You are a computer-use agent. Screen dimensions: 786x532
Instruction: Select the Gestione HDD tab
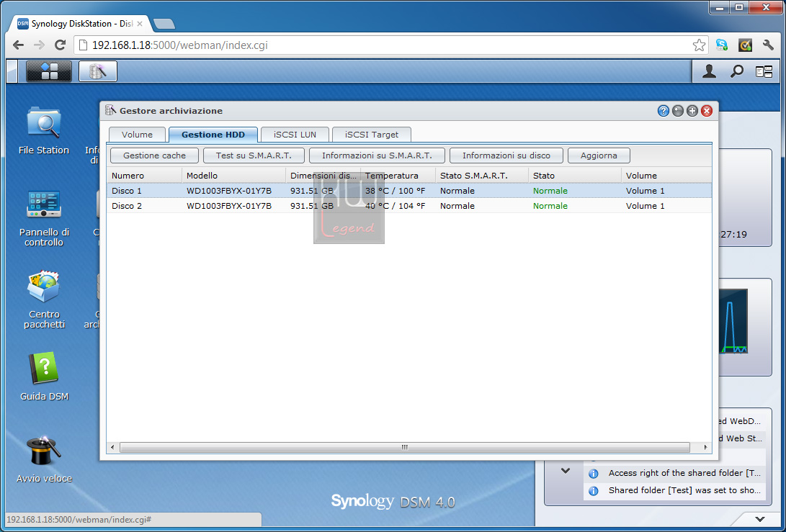[x=213, y=135]
